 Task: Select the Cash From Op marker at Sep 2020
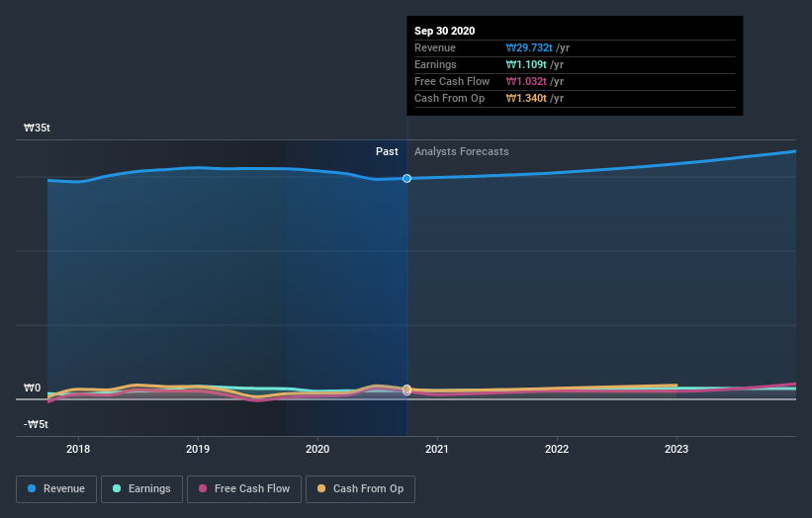coord(407,388)
